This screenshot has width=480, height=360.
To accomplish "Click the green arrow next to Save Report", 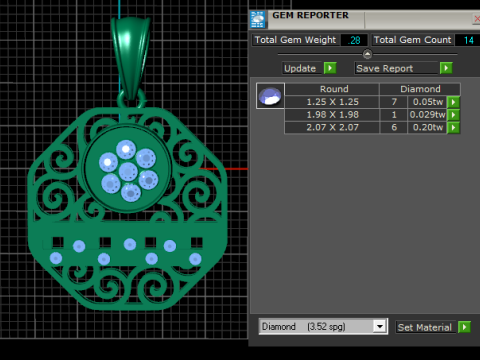I will [446, 68].
